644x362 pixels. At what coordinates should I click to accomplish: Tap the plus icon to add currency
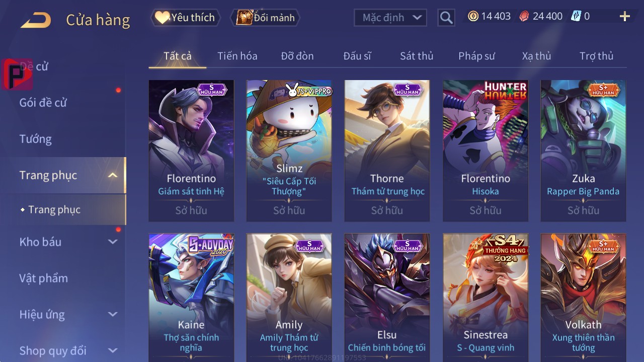tap(625, 17)
